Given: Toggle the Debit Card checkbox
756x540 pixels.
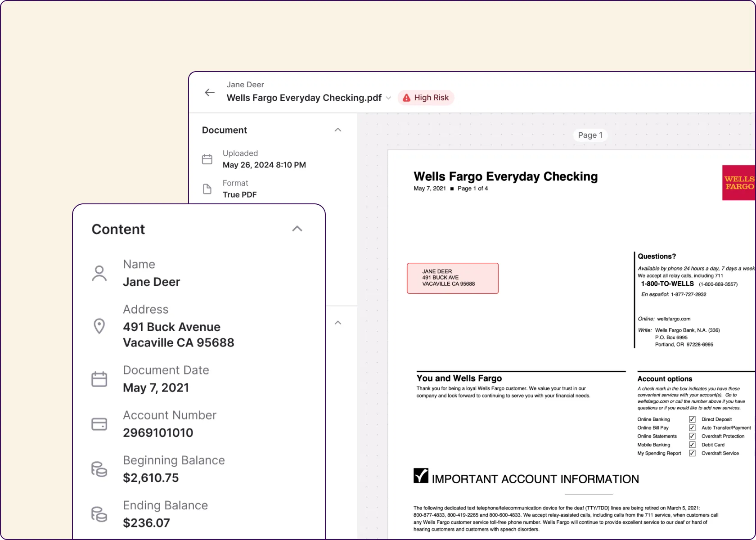Looking at the screenshot, I should coord(692,445).
